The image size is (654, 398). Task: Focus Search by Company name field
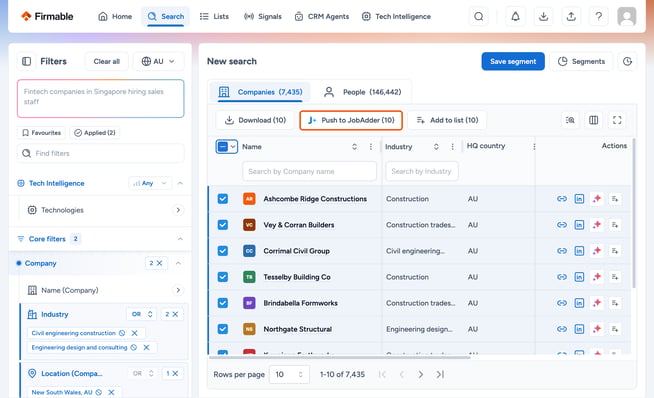(309, 171)
